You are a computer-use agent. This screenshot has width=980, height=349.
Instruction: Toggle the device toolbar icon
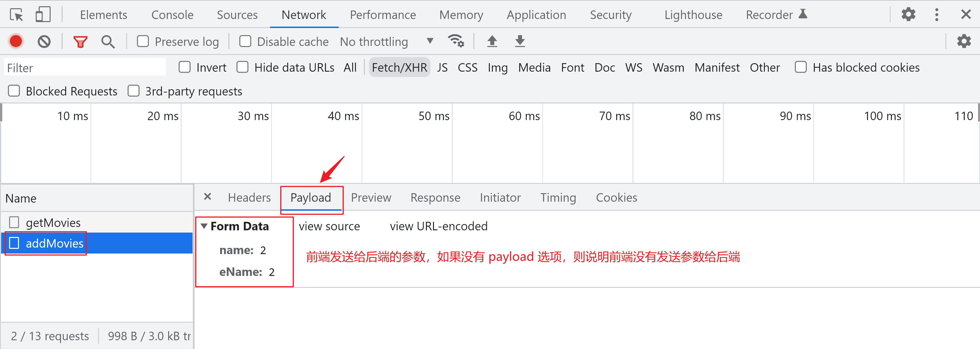[x=43, y=15]
